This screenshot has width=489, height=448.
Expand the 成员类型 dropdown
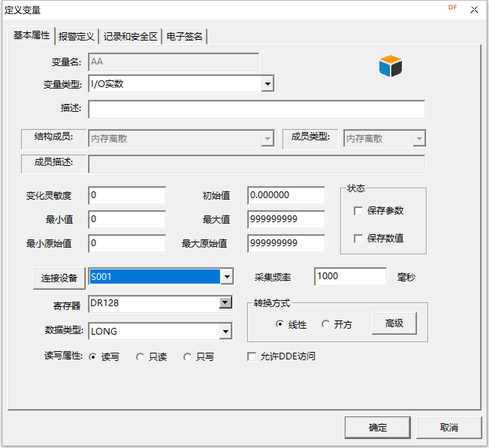coord(419,138)
